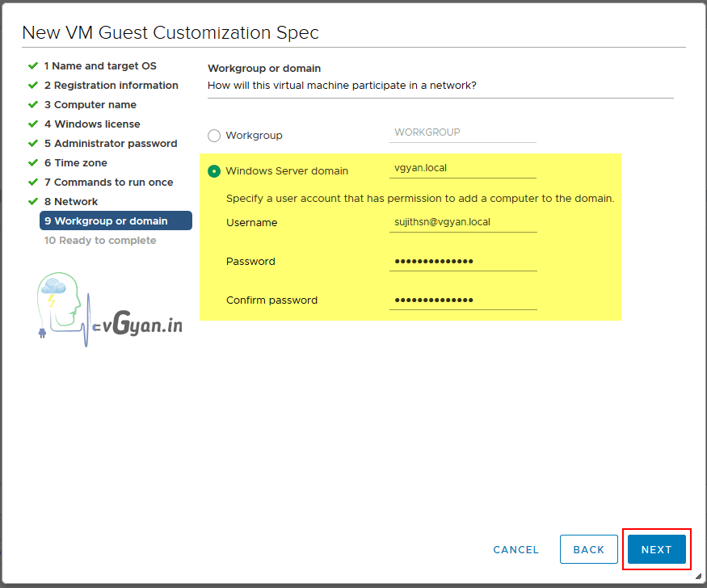Navigate to step 5 Administrator password

point(110,144)
